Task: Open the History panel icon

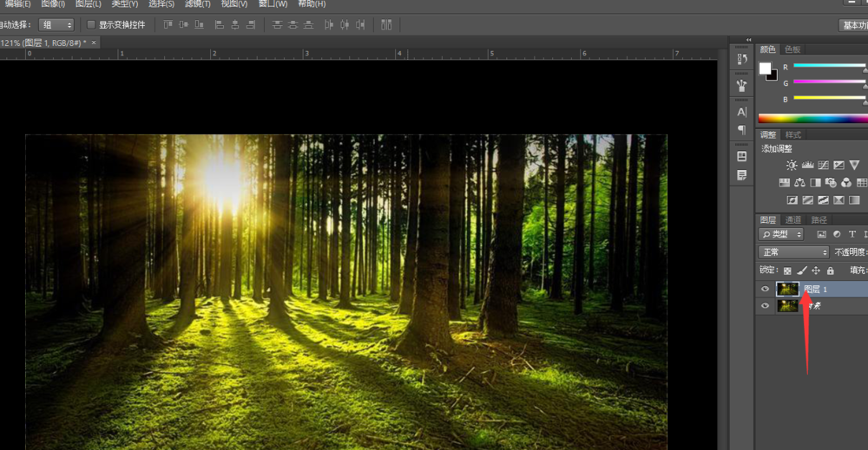Action: coord(741,59)
